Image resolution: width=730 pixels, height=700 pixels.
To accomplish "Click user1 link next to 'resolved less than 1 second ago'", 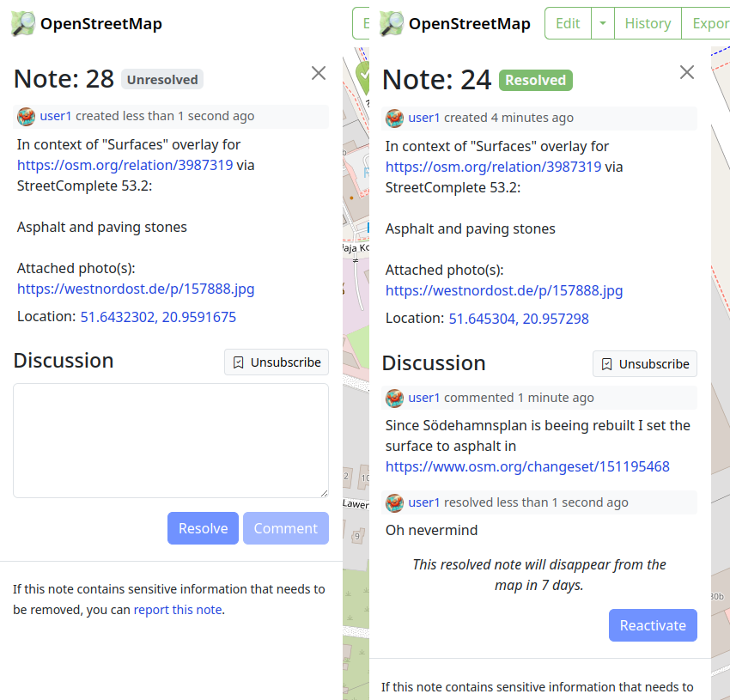I will (x=423, y=502).
